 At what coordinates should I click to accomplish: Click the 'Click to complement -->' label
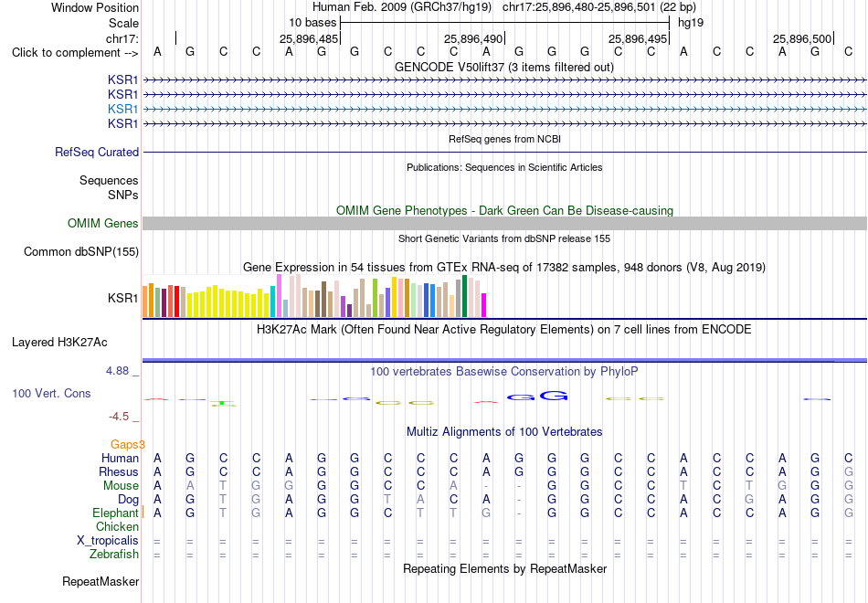[75, 53]
